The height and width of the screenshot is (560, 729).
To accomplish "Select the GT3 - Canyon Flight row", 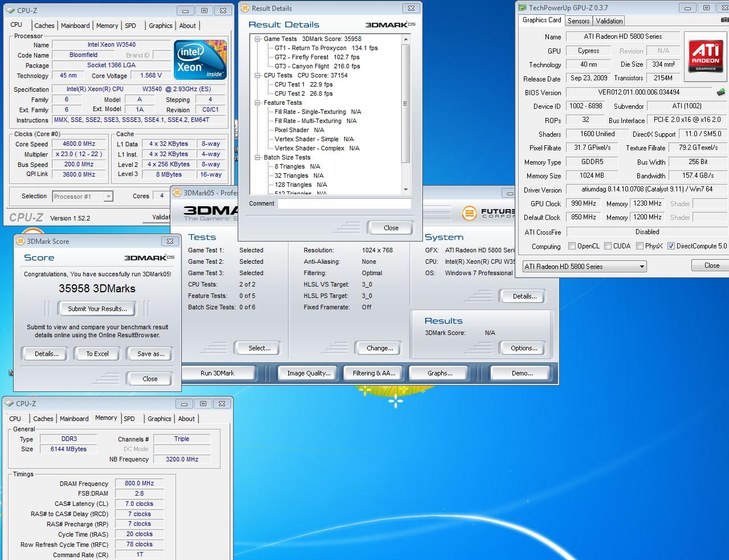I will click(317, 67).
